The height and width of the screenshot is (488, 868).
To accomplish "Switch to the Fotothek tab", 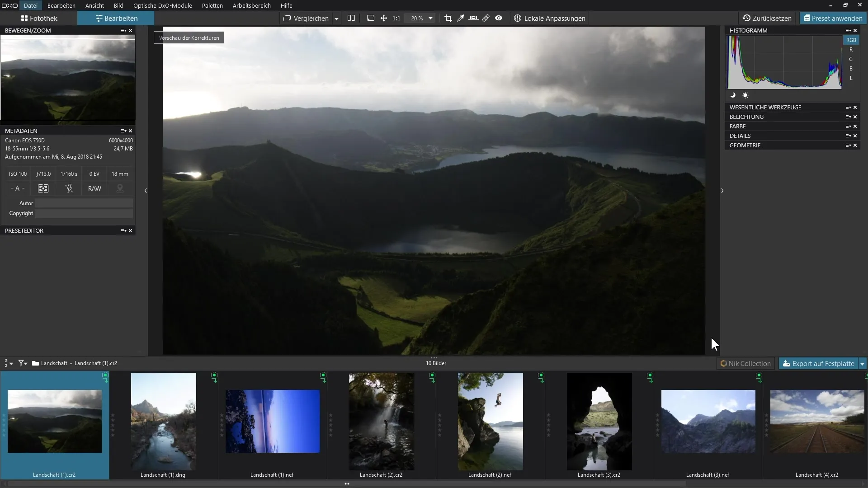I will point(39,19).
